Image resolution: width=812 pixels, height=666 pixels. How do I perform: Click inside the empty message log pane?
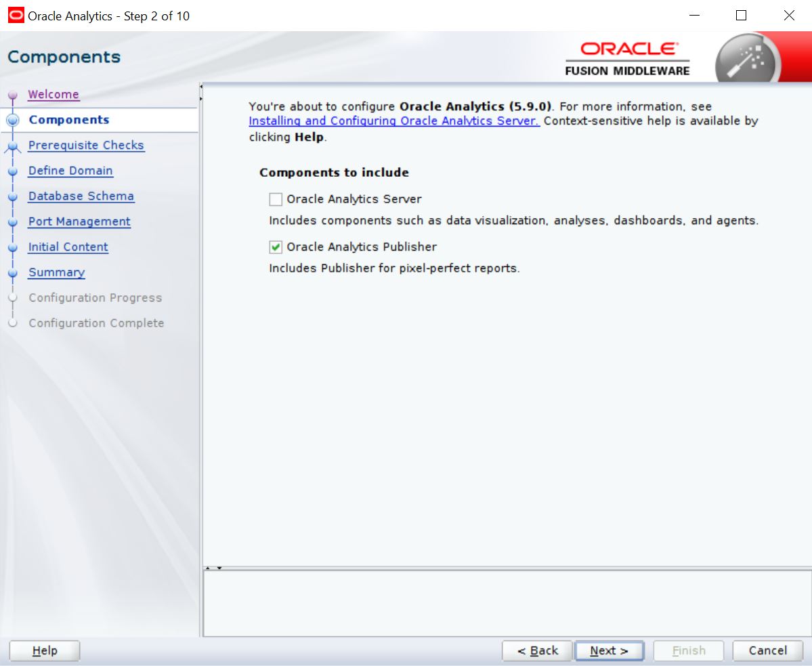tap(507, 604)
